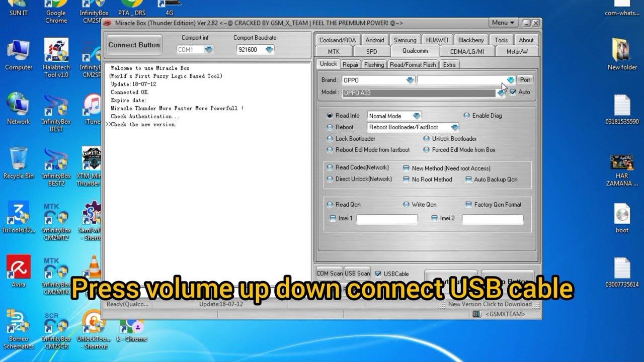
Task: Enable the No Root Method checkbox
Action: click(406, 179)
